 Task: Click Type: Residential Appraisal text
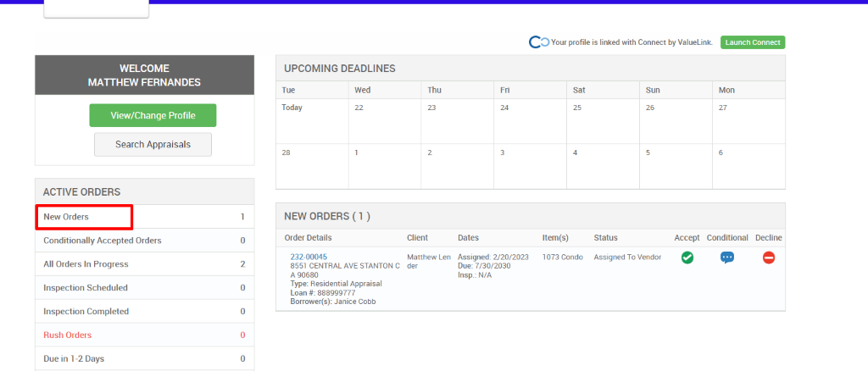336,284
